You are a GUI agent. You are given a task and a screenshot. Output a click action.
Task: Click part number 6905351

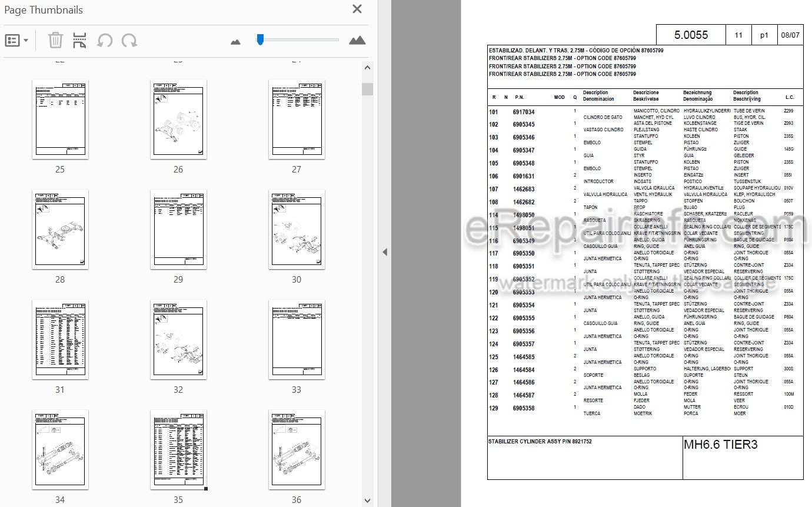(524, 267)
